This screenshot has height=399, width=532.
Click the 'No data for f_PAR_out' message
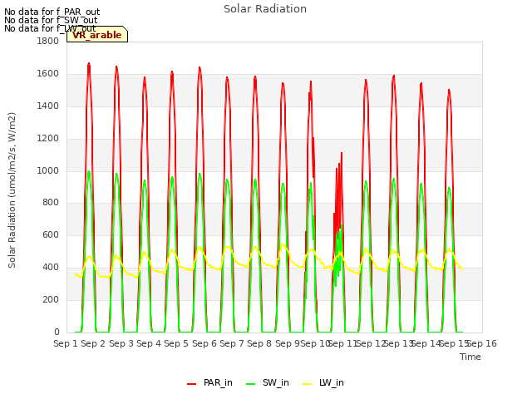tap(52, 12)
